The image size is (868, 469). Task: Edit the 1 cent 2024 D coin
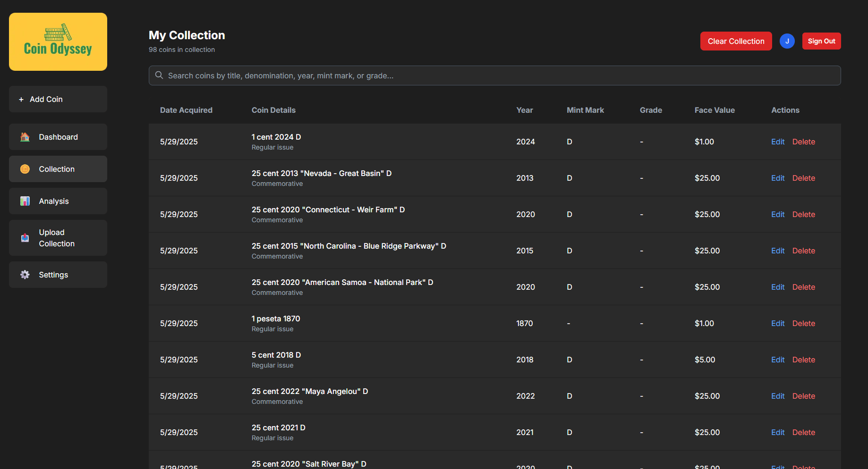pos(777,142)
